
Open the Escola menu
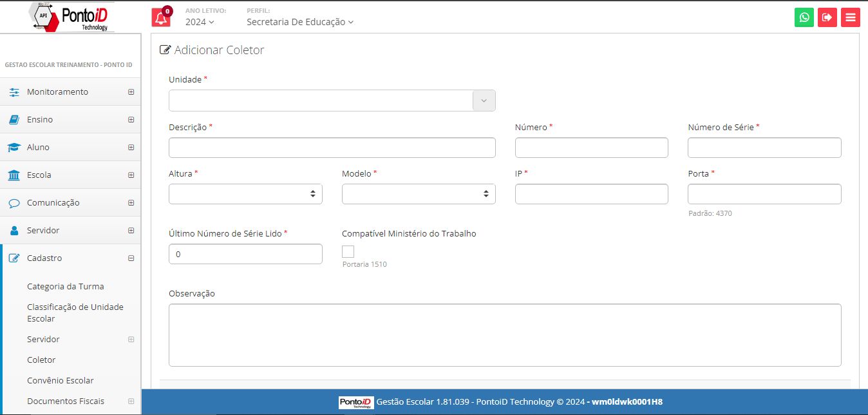(x=70, y=175)
